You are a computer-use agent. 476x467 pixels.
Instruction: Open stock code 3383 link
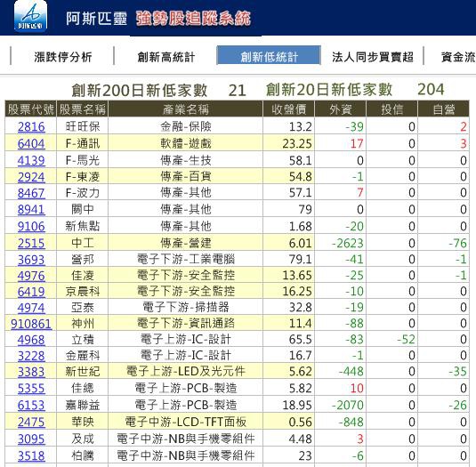tap(31, 372)
